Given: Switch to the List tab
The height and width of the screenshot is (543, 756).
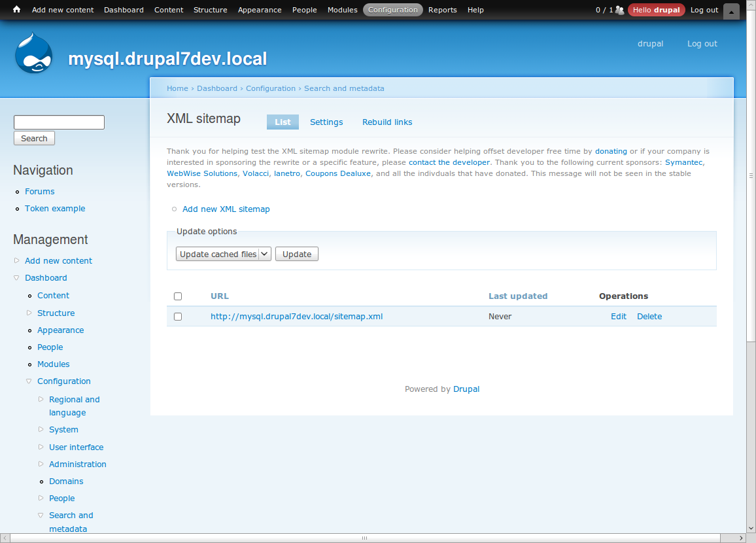Looking at the screenshot, I should (x=283, y=122).
